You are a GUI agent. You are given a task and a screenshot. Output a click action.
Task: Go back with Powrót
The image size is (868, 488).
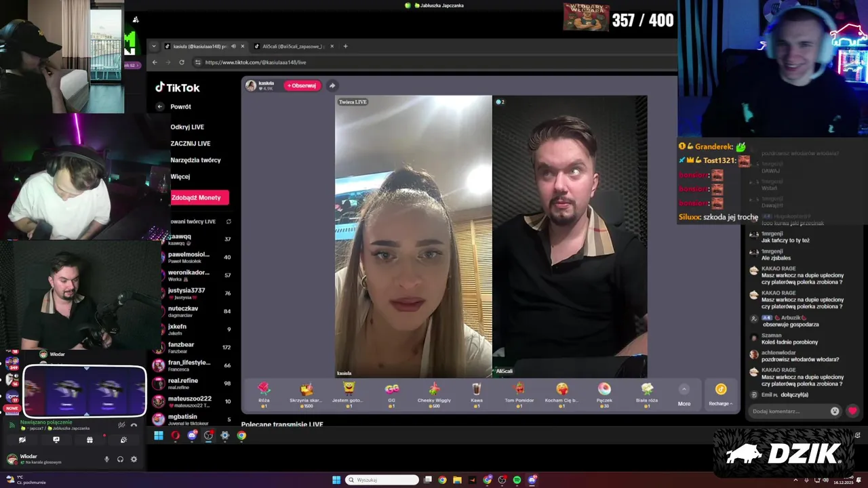click(175, 106)
